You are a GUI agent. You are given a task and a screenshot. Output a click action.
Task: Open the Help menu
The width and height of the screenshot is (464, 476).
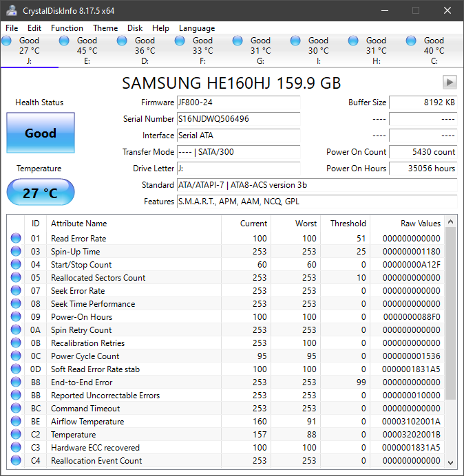tap(160, 28)
